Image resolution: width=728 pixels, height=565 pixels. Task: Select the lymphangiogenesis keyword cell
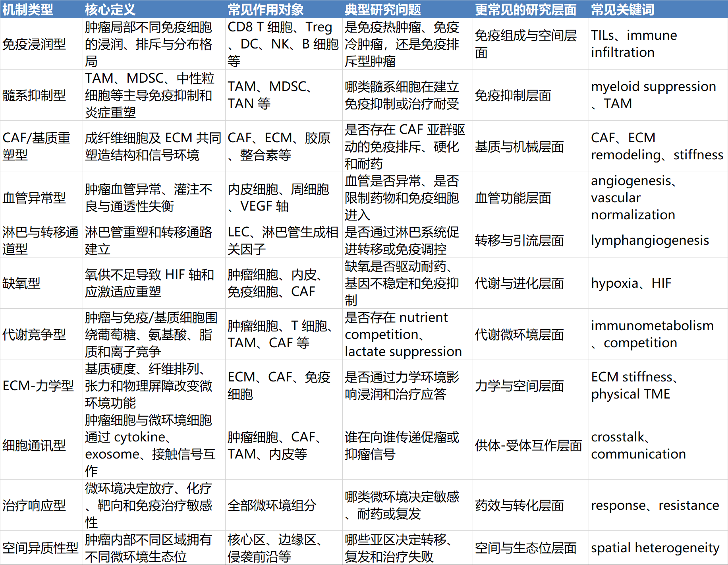point(650,240)
